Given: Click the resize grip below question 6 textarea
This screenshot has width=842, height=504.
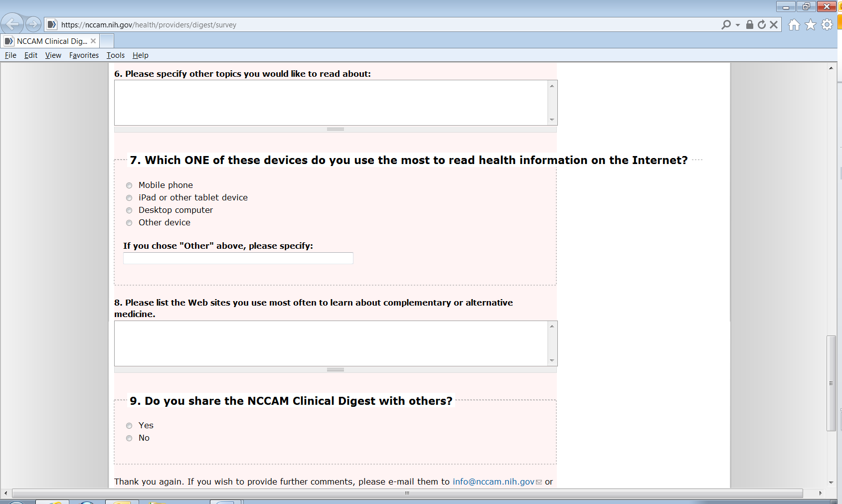Looking at the screenshot, I should 336,129.
